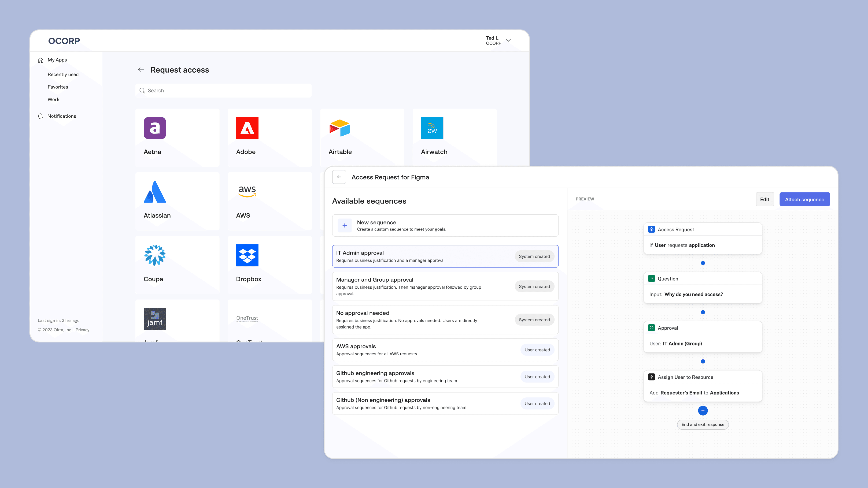Click the New sequence card title

pos(377,222)
